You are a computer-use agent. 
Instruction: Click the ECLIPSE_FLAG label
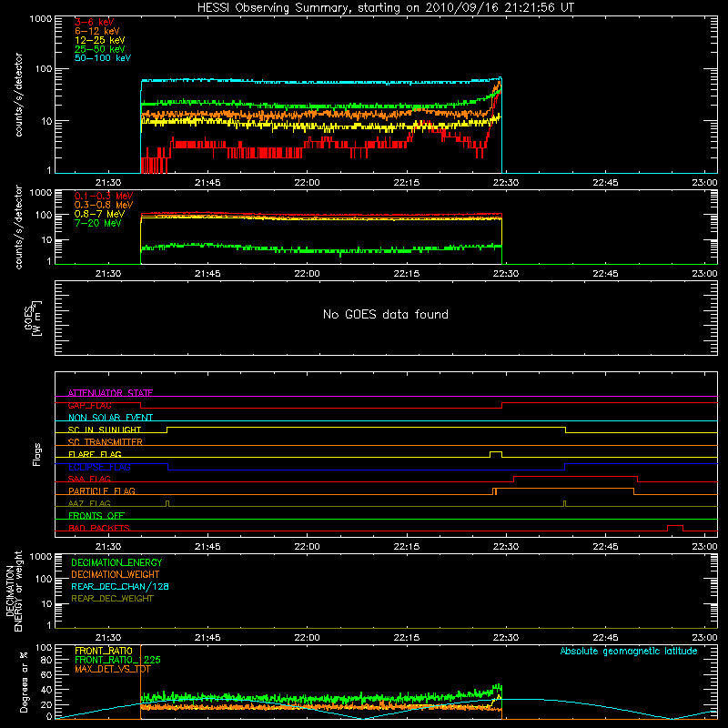99,467
